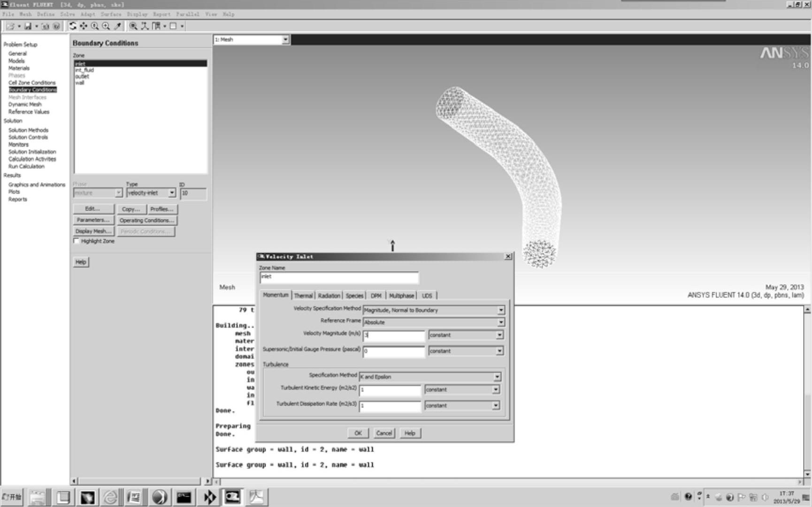Select the rotate view tool
Screen dimensions: 812x507
point(73,26)
